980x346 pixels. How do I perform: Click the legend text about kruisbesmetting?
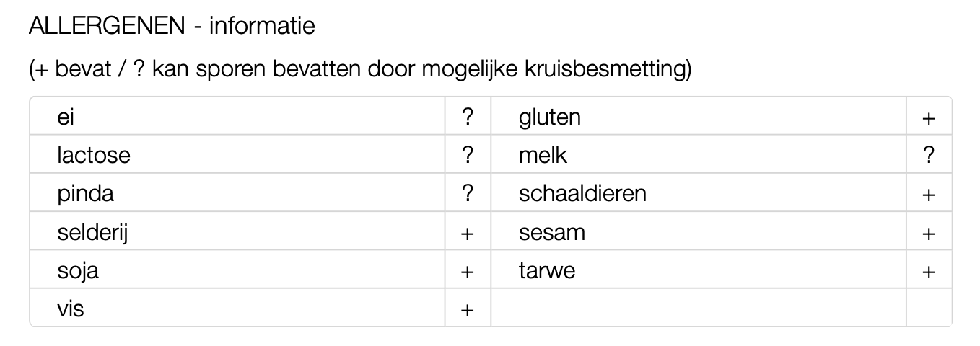[x=360, y=71]
